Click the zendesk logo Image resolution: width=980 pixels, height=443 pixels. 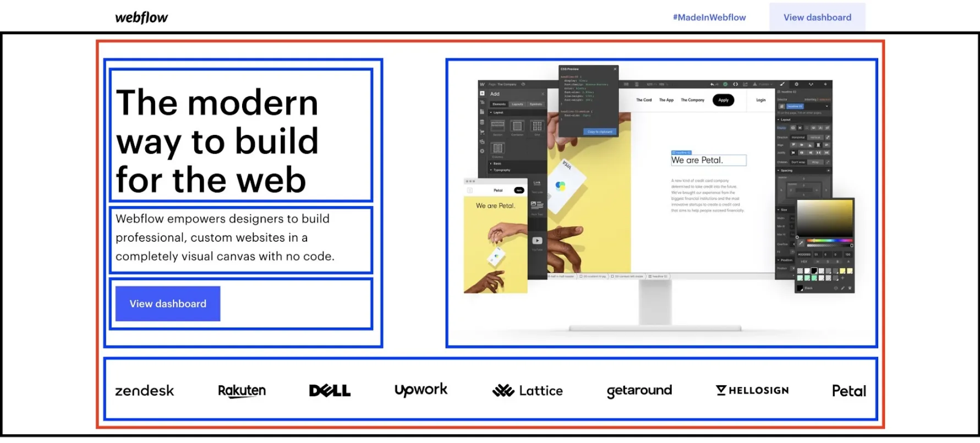(144, 391)
